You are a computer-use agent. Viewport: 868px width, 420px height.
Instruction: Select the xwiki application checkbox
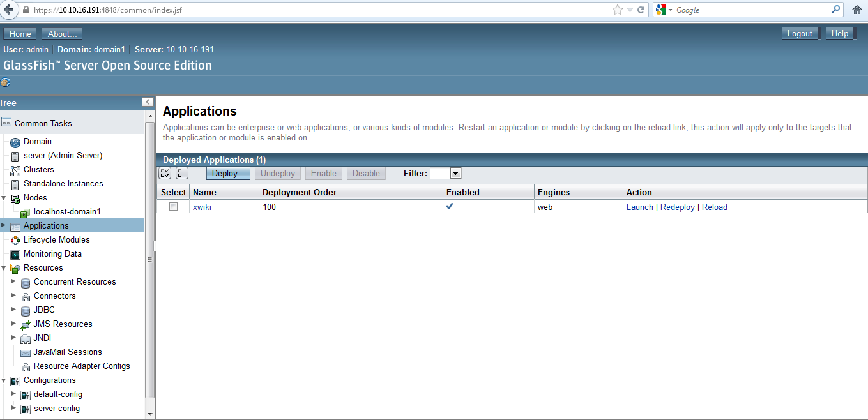173,207
